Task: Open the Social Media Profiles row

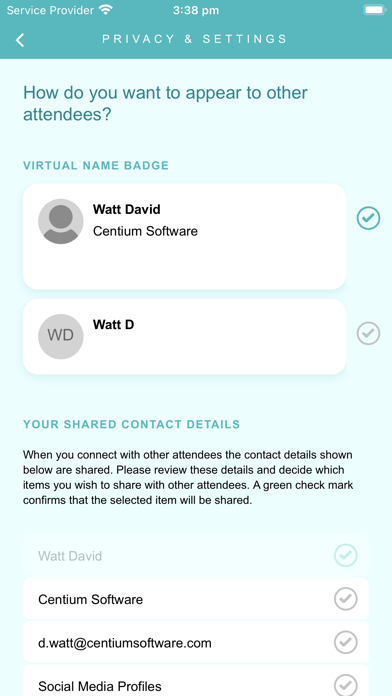Action: click(x=196, y=681)
